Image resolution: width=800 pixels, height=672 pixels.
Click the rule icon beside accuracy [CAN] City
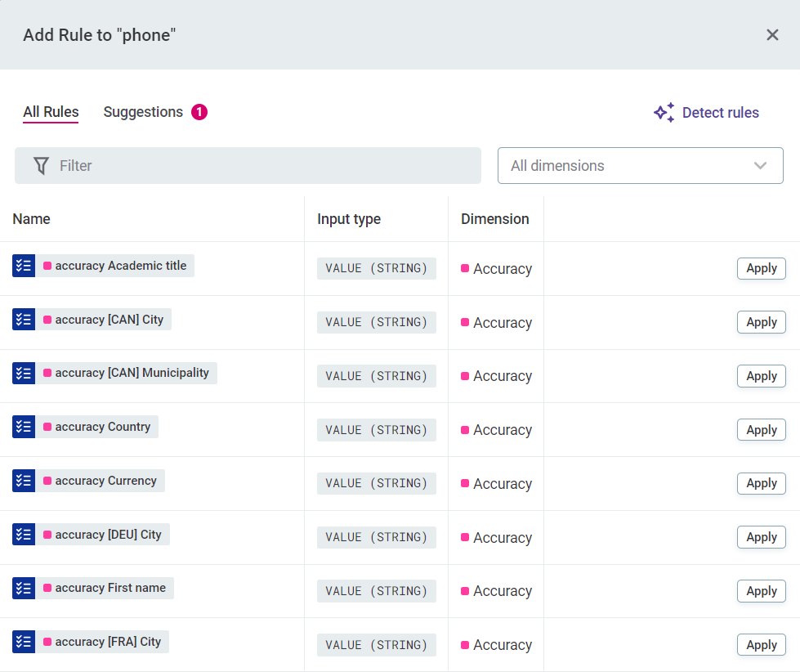[24, 320]
